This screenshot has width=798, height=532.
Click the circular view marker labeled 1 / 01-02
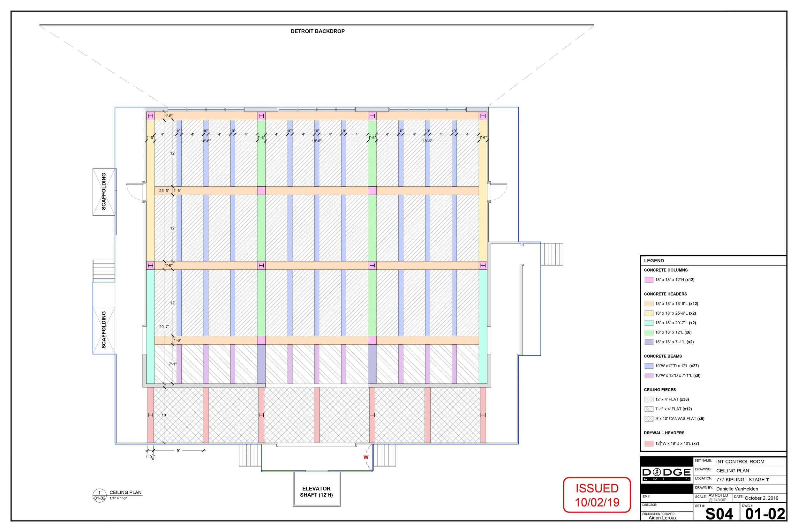(x=99, y=495)
